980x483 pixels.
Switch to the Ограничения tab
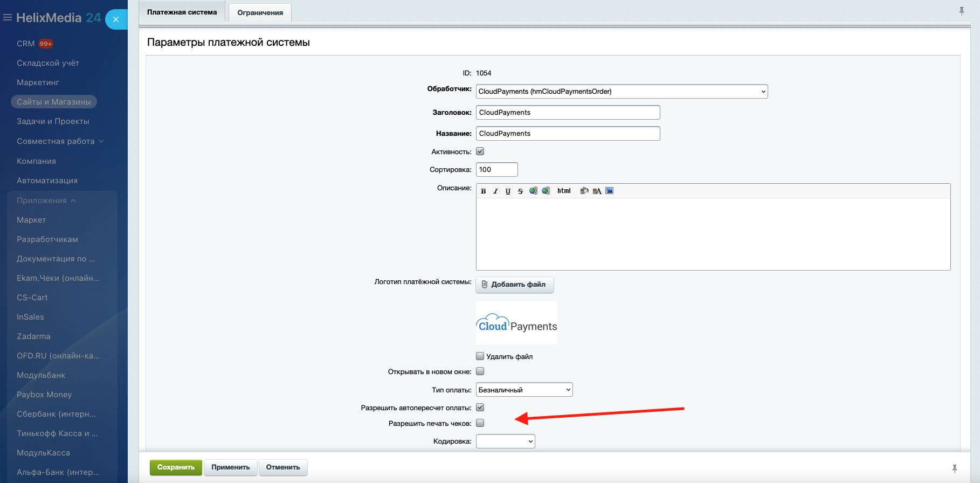tap(260, 12)
